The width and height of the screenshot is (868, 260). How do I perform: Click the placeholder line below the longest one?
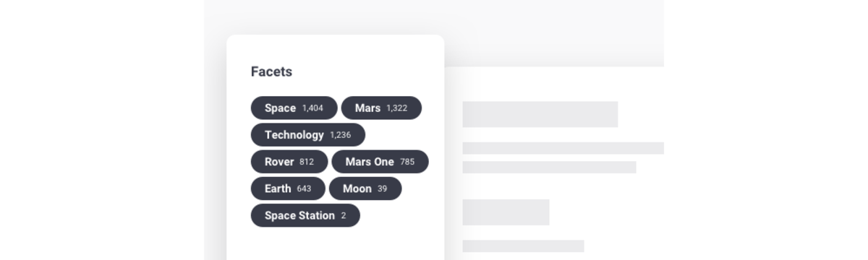[x=549, y=167]
